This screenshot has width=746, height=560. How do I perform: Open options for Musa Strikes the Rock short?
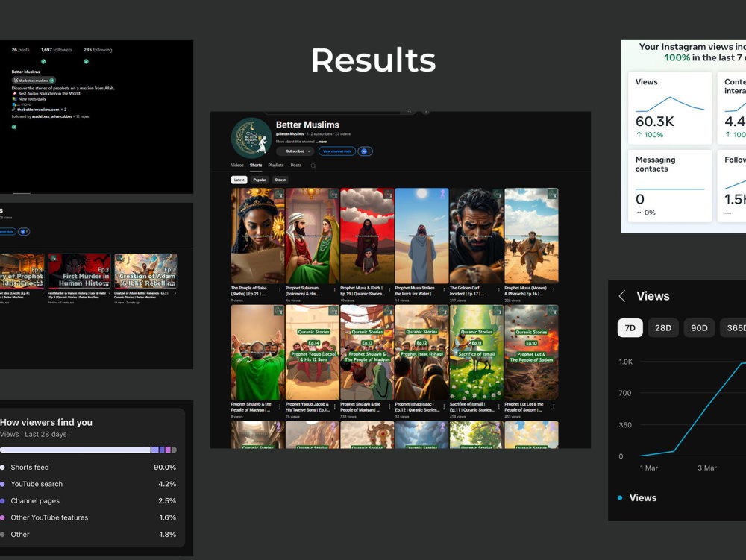coord(444,289)
